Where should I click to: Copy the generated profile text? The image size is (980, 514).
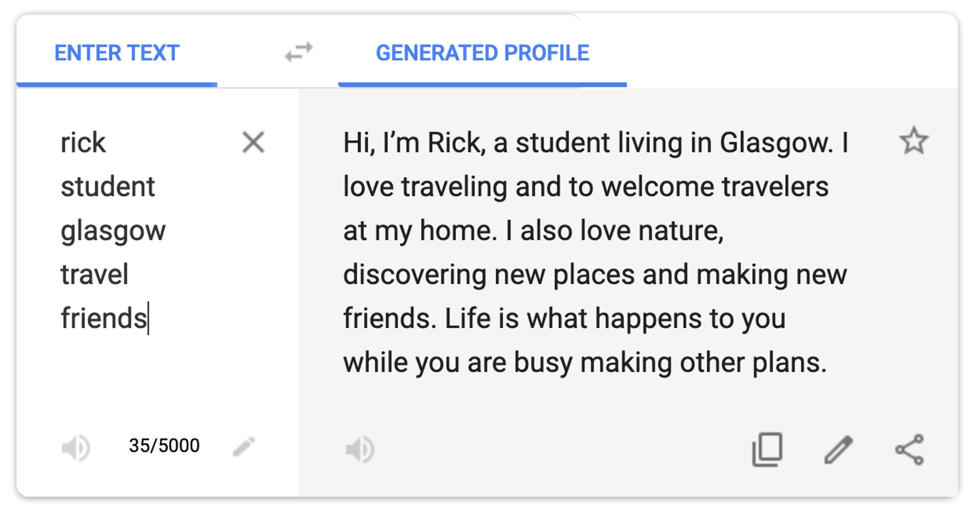tap(767, 450)
